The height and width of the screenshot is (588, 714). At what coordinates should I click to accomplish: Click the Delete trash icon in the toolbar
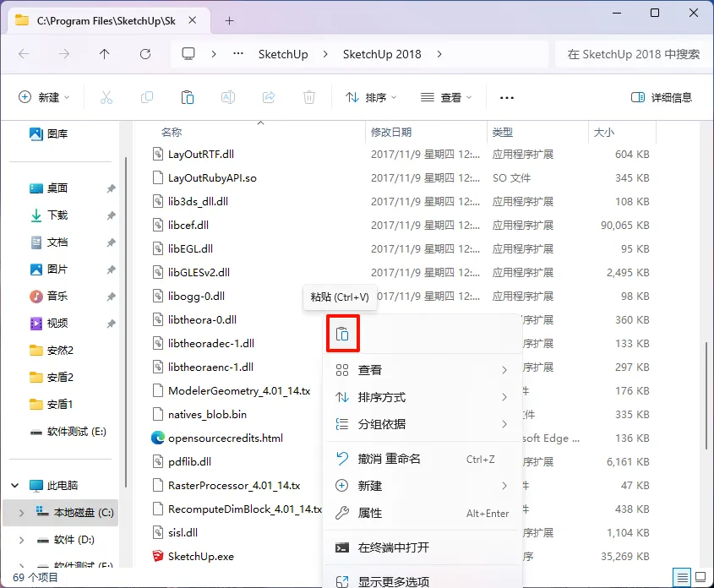309,97
